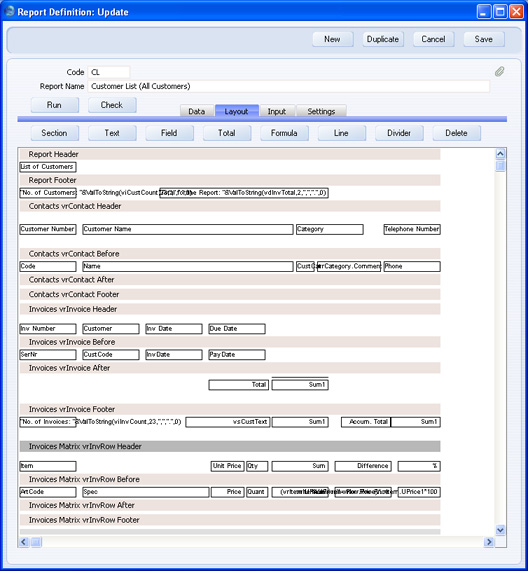Select the 'Customer Number' heading box
528x571 pixels.
click(x=48, y=229)
